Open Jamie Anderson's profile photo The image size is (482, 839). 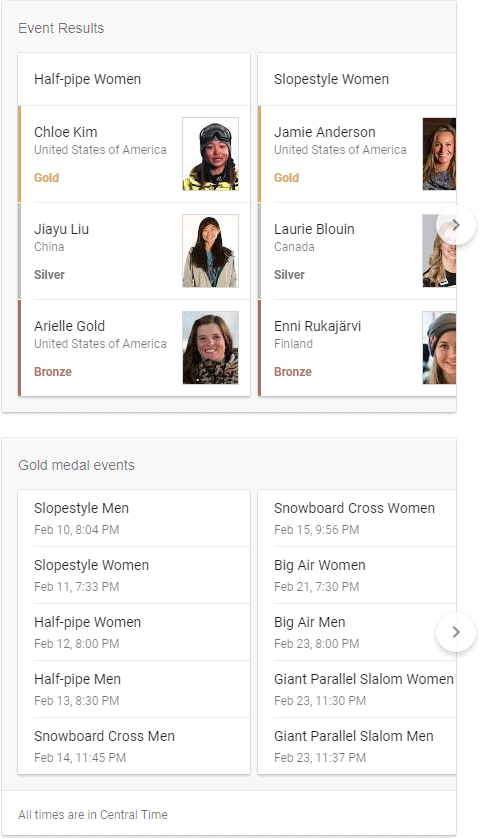tap(439, 154)
